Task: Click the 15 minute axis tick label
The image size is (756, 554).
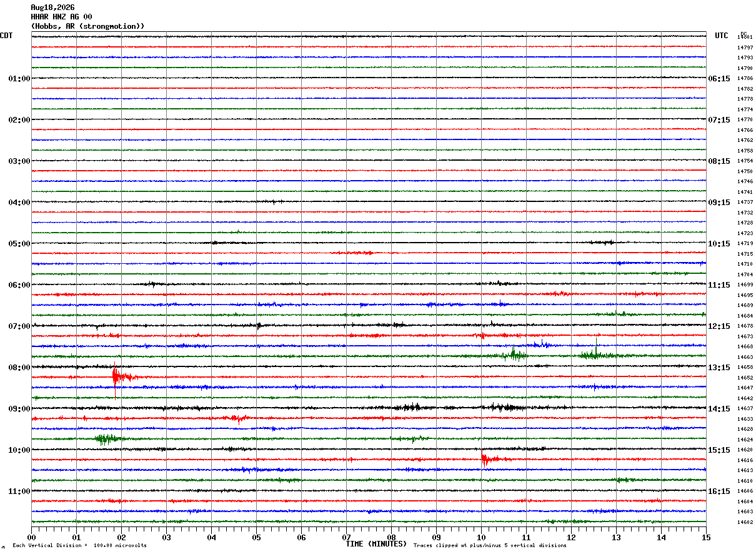Action: click(x=705, y=537)
